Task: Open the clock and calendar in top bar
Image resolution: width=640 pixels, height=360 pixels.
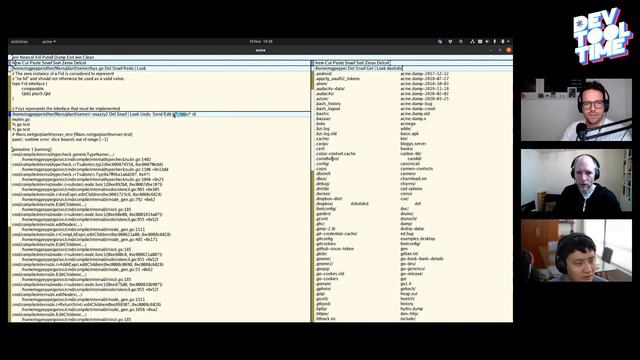Action: click(x=261, y=42)
